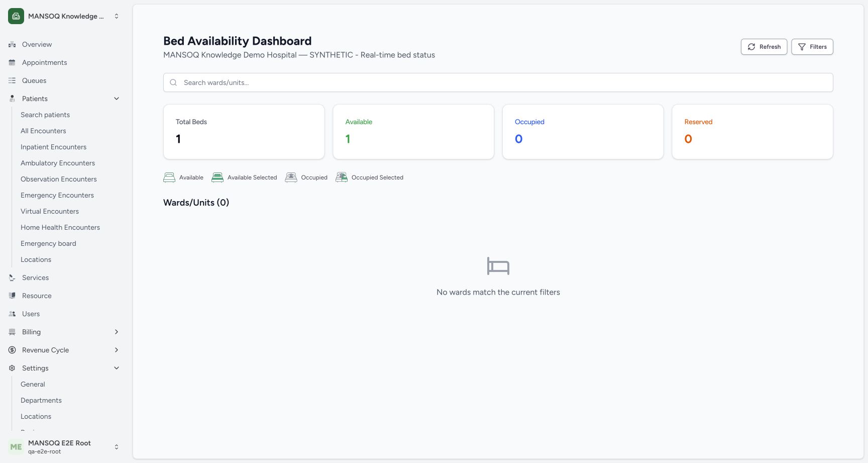868x463 pixels.
Task: Open General settings
Action: [33, 384]
